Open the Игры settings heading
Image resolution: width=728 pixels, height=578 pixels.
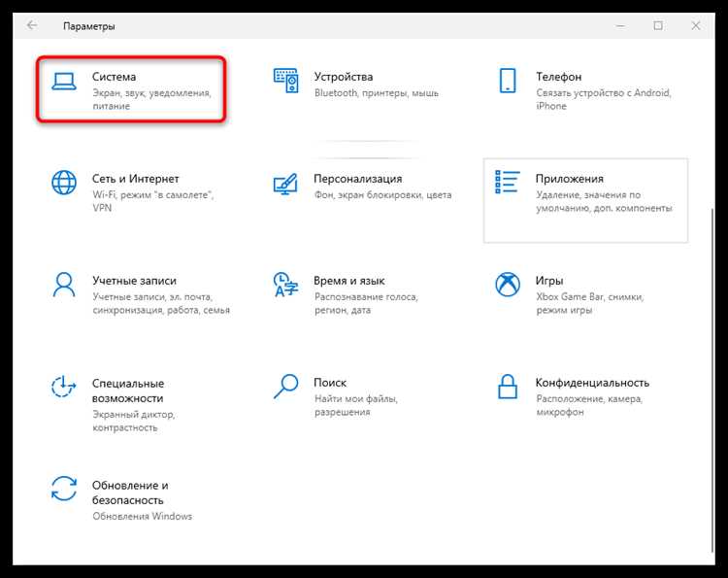pos(549,281)
